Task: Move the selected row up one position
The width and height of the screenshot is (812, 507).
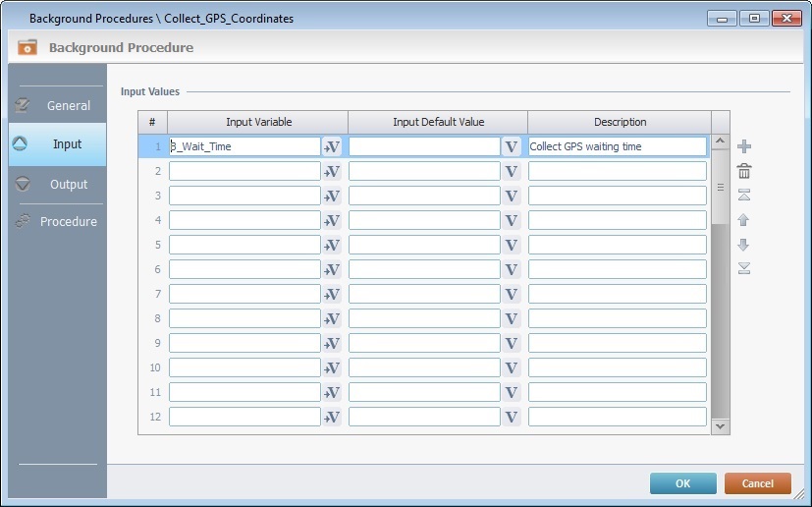Action: (x=744, y=220)
